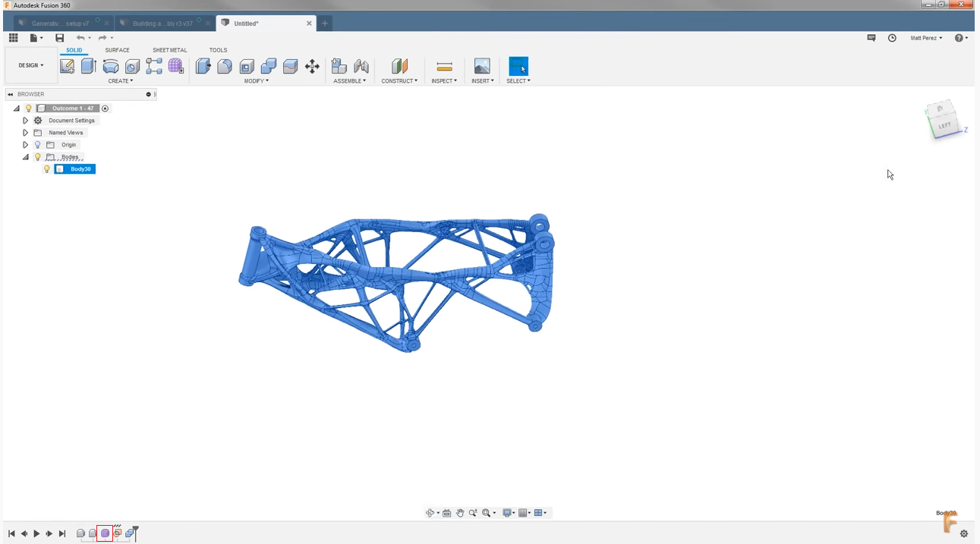Click the Undo arrow
980x544 pixels.
point(80,38)
